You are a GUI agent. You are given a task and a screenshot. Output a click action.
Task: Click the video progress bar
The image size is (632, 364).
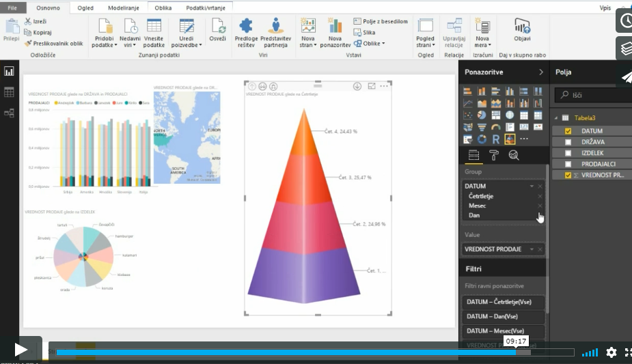pos(315,352)
